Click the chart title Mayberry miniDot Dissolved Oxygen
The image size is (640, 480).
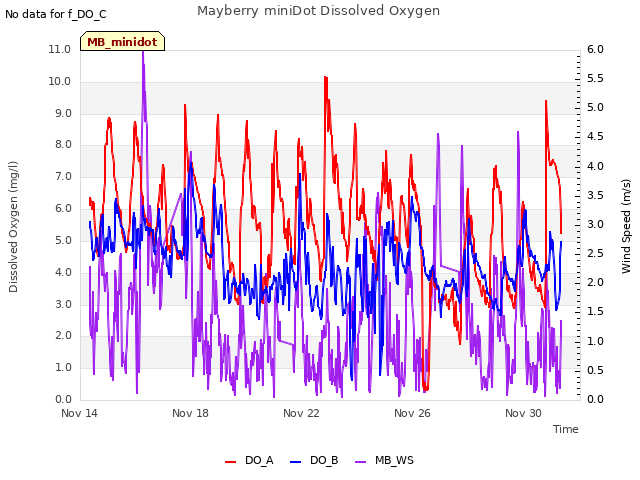[318, 11]
